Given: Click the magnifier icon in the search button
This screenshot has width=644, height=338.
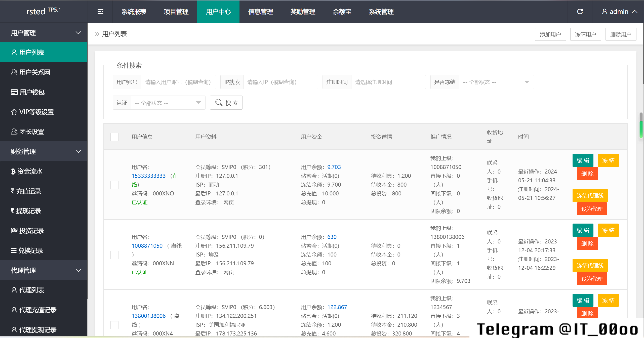Looking at the screenshot, I should click(219, 103).
